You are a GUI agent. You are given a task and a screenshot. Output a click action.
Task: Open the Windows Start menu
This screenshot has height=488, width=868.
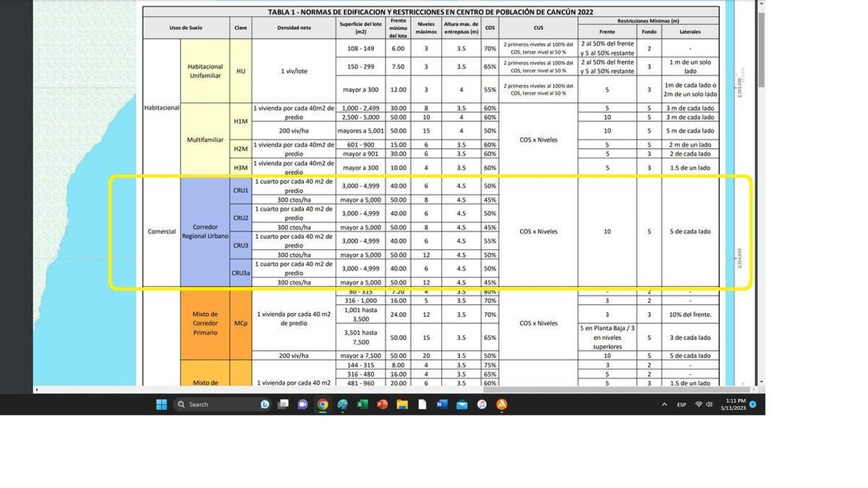click(x=162, y=404)
